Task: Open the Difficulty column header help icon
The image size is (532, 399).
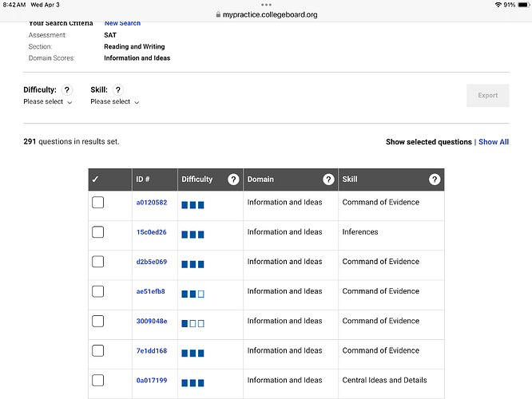Action: [233, 180]
